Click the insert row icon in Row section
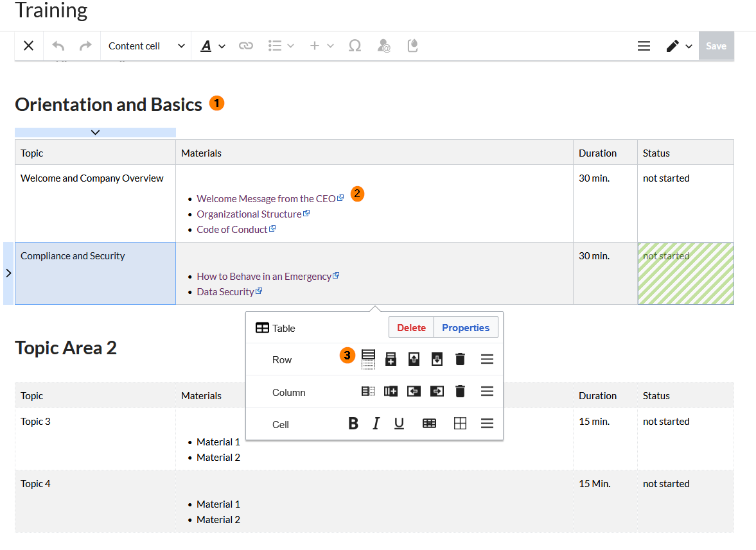756x550 pixels. tap(391, 359)
